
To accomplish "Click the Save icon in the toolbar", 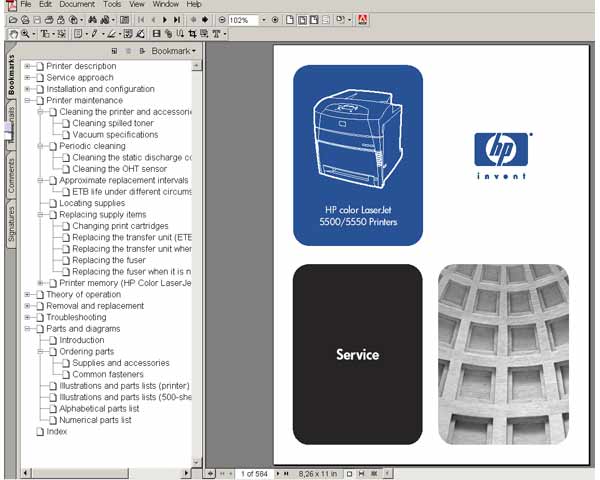I will click(37, 20).
